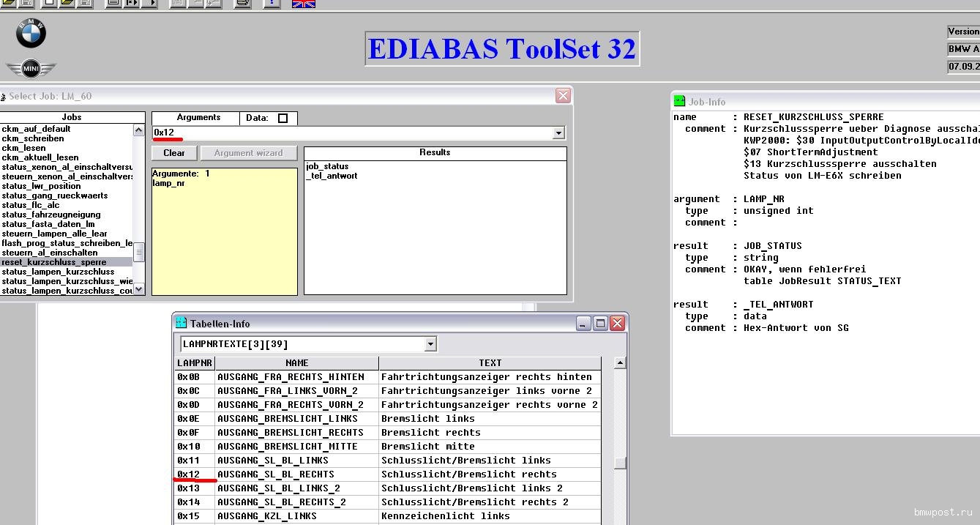
Task: Click the Tabellen-Info title bar icon
Action: pos(182,323)
